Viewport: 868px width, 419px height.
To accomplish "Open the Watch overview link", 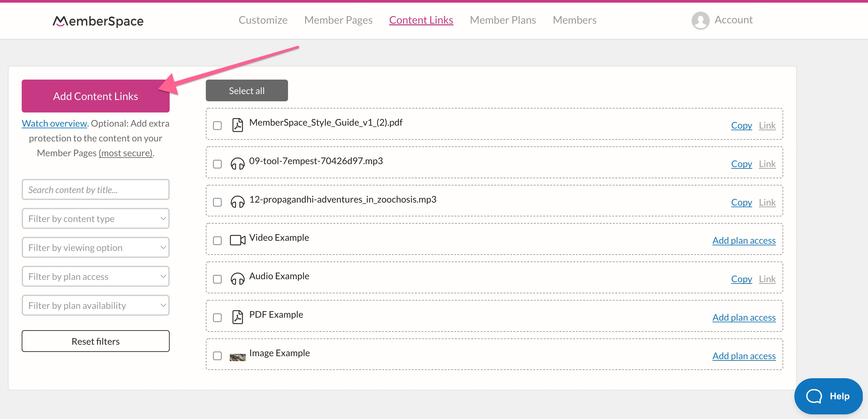I will (x=54, y=123).
